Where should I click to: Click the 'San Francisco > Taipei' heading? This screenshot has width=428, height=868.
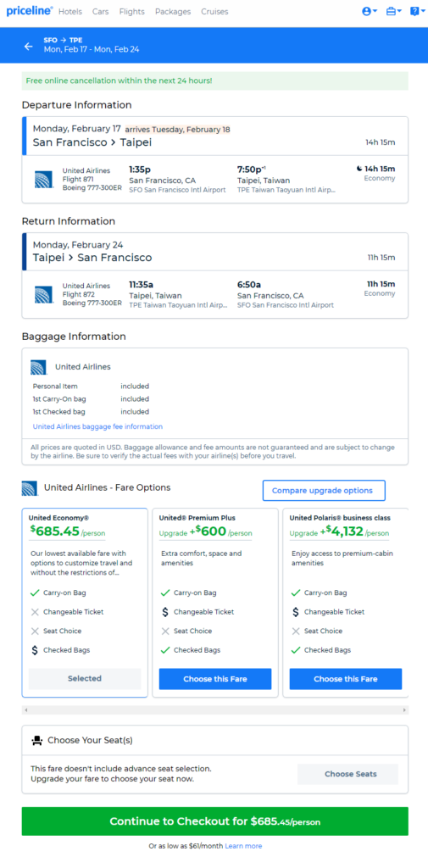92,142
